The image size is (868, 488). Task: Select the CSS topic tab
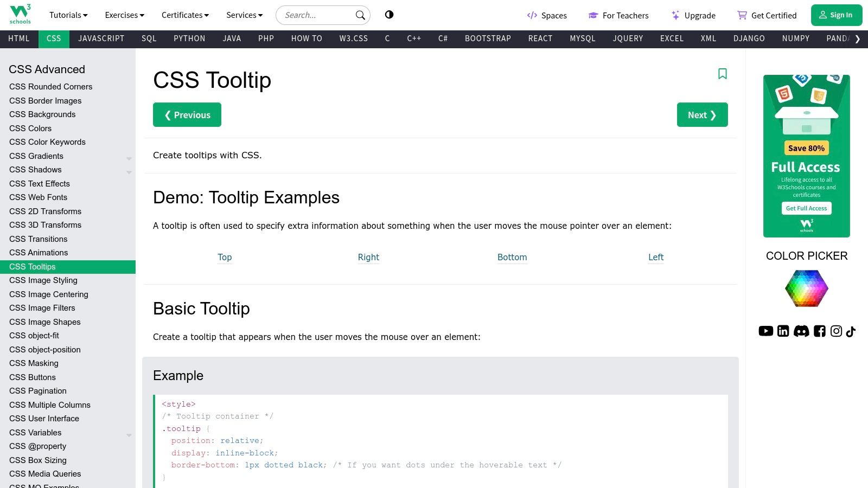54,38
